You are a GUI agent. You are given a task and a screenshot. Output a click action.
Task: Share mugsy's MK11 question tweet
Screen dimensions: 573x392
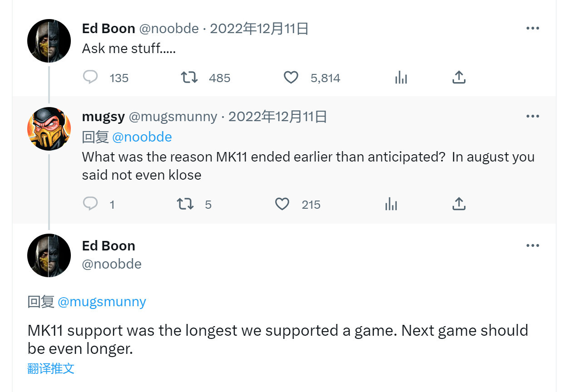(x=459, y=204)
